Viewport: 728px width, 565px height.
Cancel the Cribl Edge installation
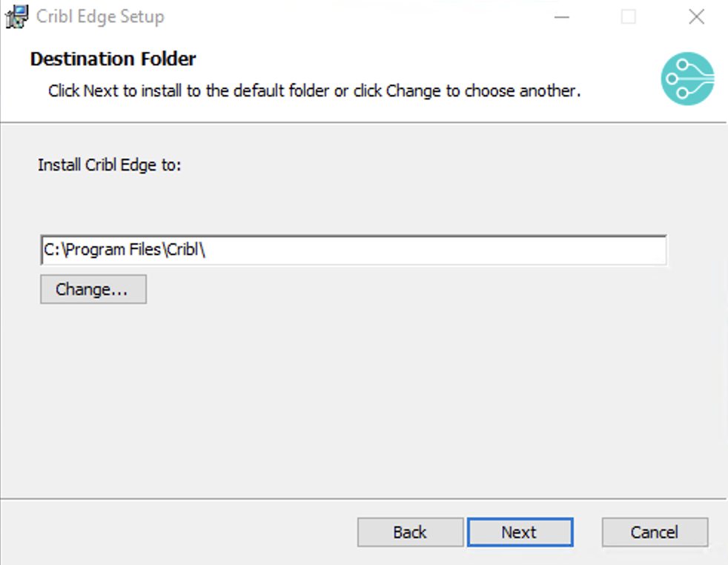pyautogui.click(x=655, y=532)
